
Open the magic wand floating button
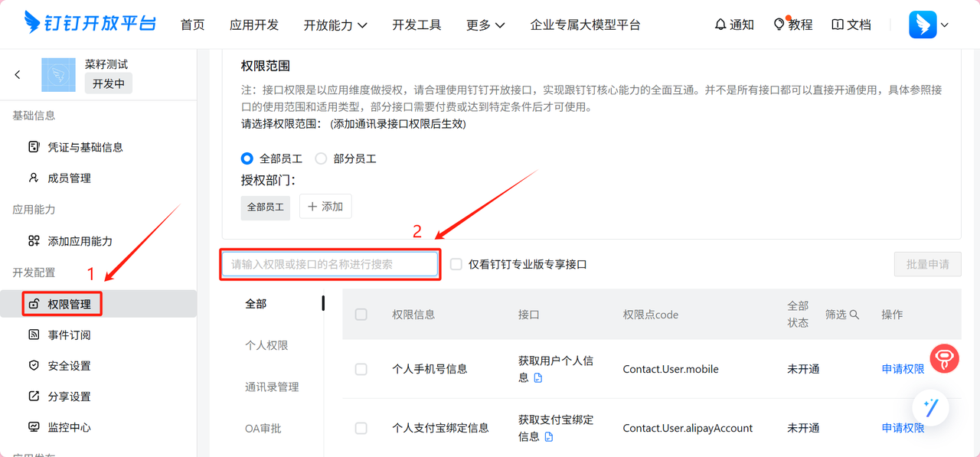coord(930,407)
